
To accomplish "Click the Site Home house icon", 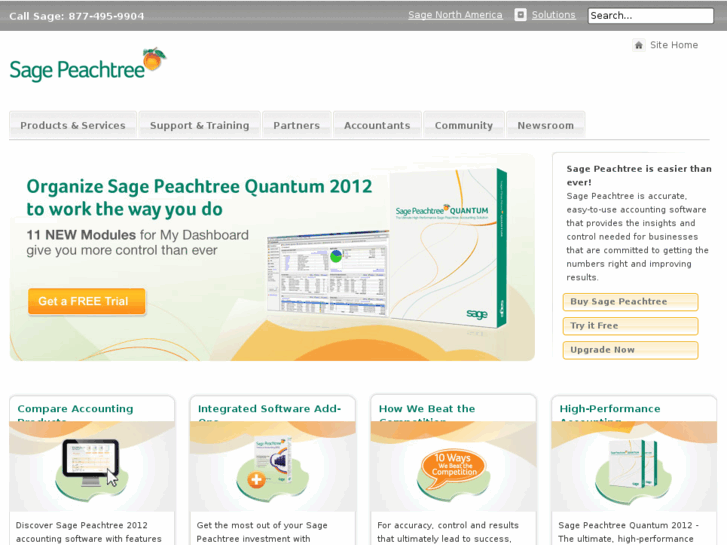I will click(x=638, y=45).
